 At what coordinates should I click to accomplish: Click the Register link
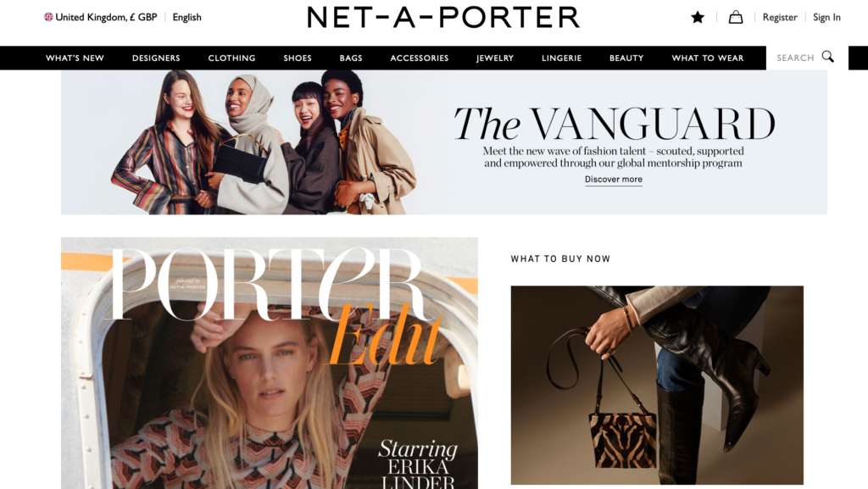780,17
